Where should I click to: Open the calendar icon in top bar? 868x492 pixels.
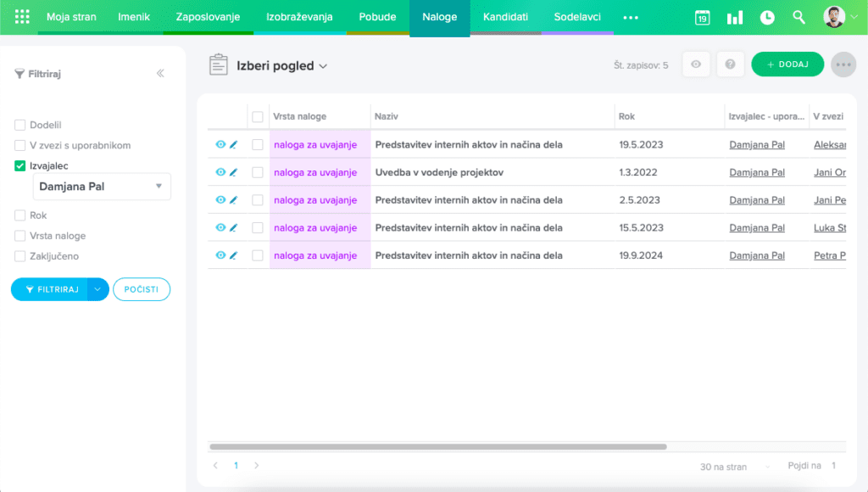[x=702, y=18]
